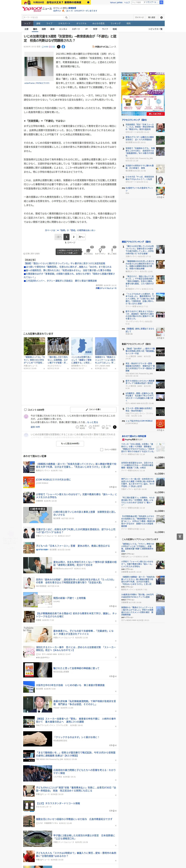Click the ログイン link

[57, 11]
